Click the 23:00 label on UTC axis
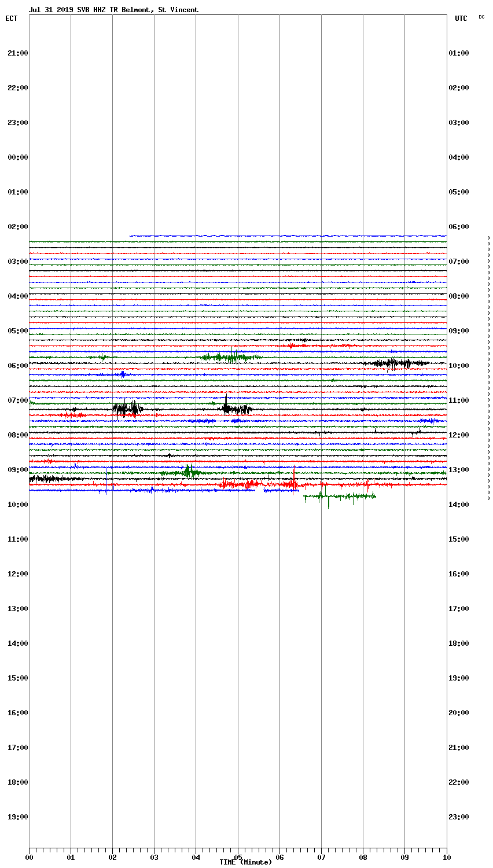The width and height of the screenshot is (493, 868). click(x=459, y=817)
